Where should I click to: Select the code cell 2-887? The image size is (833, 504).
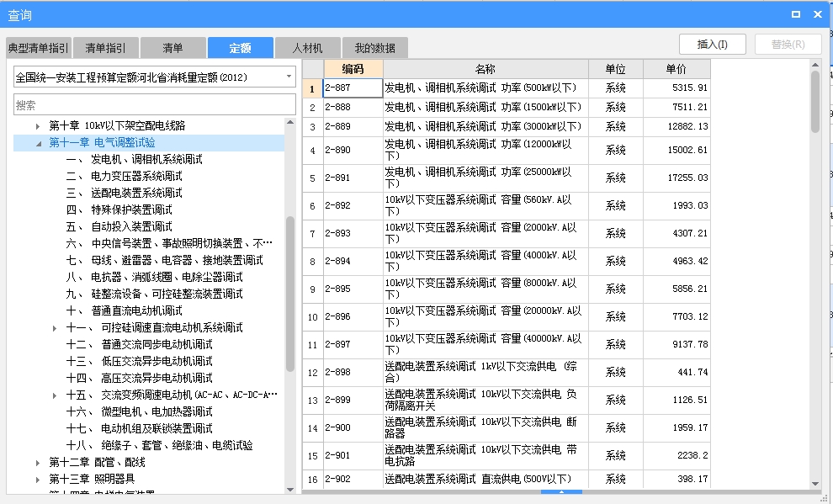(353, 88)
